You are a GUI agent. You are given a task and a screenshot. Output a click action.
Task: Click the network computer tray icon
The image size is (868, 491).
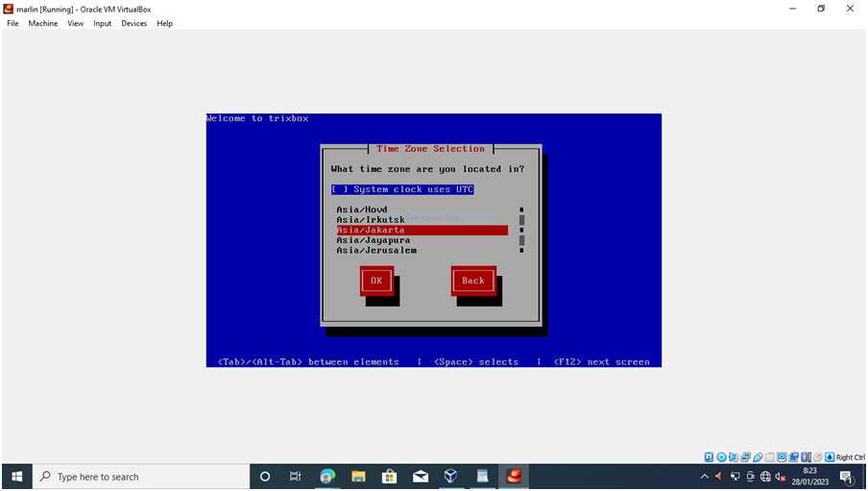click(x=735, y=477)
